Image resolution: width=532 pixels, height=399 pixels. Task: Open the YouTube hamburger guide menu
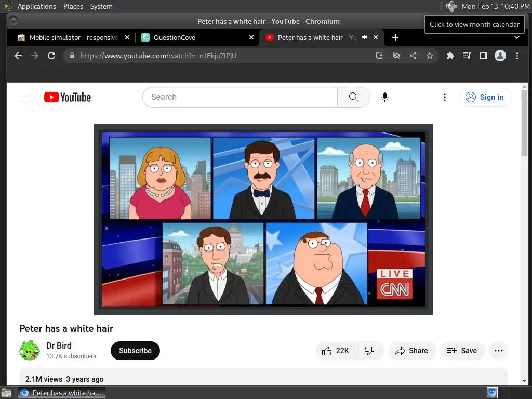point(25,97)
